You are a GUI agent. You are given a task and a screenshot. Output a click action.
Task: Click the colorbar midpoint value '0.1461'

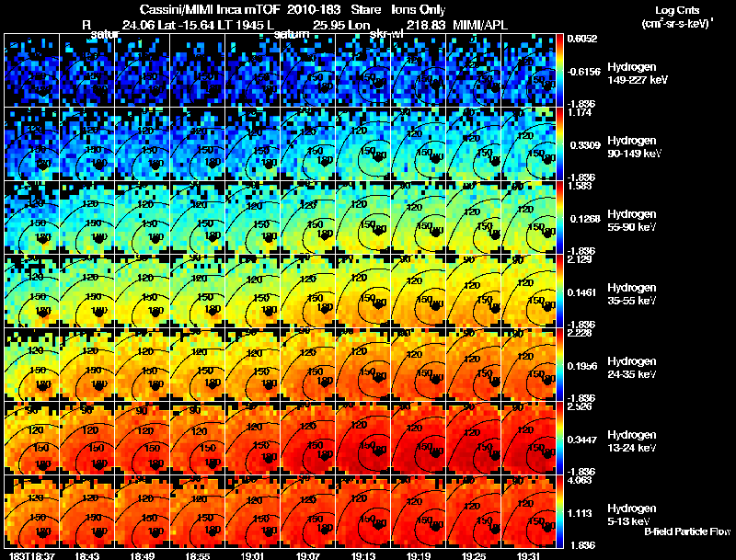point(583,292)
